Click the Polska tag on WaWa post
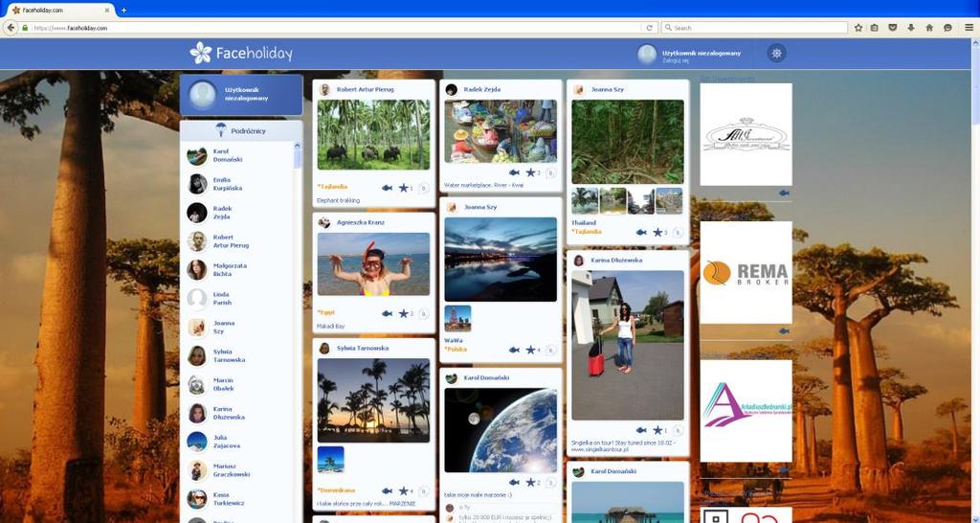 (456, 349)
